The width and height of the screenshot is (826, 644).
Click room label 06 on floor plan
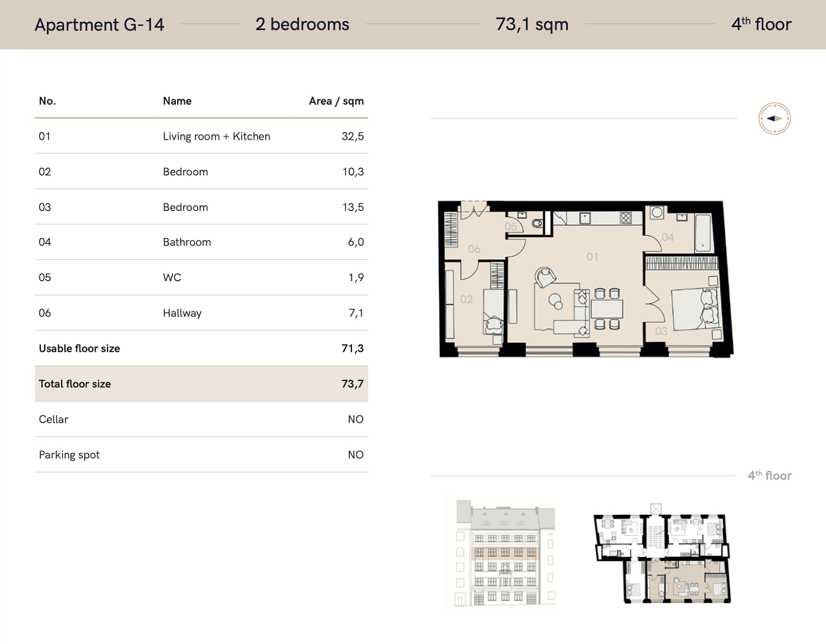(x=474, y=249)
